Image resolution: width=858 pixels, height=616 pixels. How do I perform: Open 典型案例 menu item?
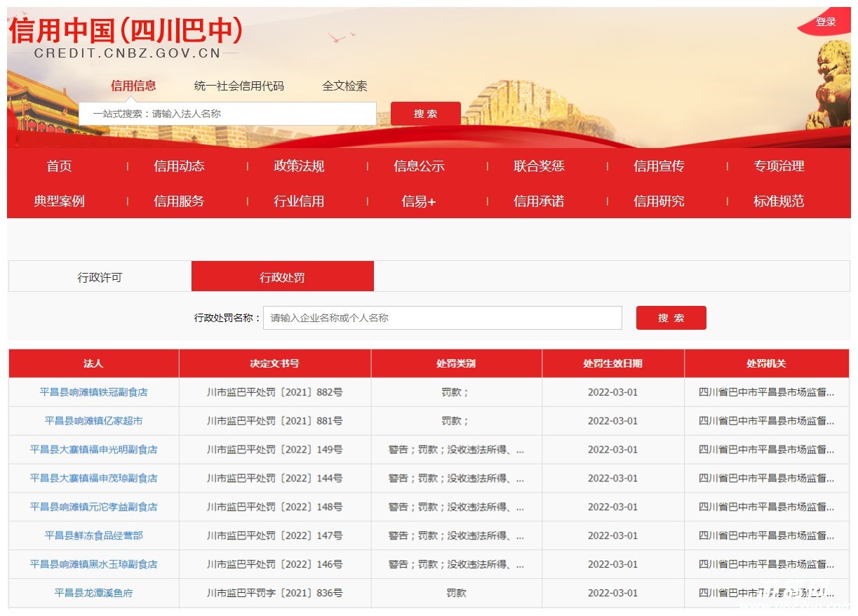pyautogui.click(x=59, y=201)
